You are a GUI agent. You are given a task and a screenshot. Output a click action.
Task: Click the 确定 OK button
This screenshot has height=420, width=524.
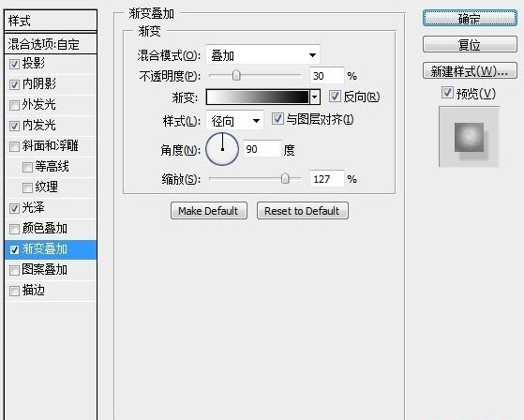[470, 18]
